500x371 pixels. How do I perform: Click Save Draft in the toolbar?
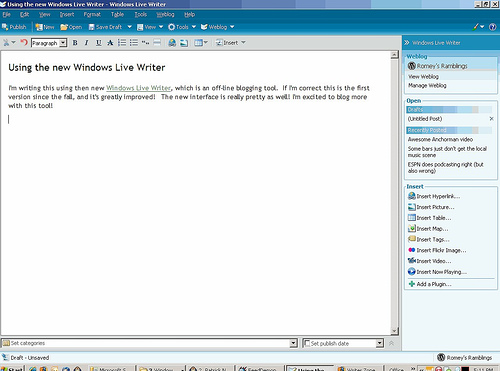click(x=105, y=27)
